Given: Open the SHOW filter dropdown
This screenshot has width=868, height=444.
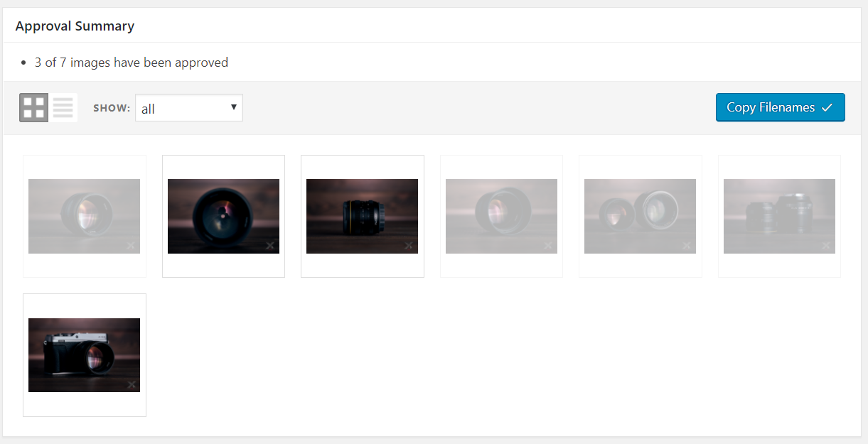Looking at the screenshot, I should tap(189, 108).
